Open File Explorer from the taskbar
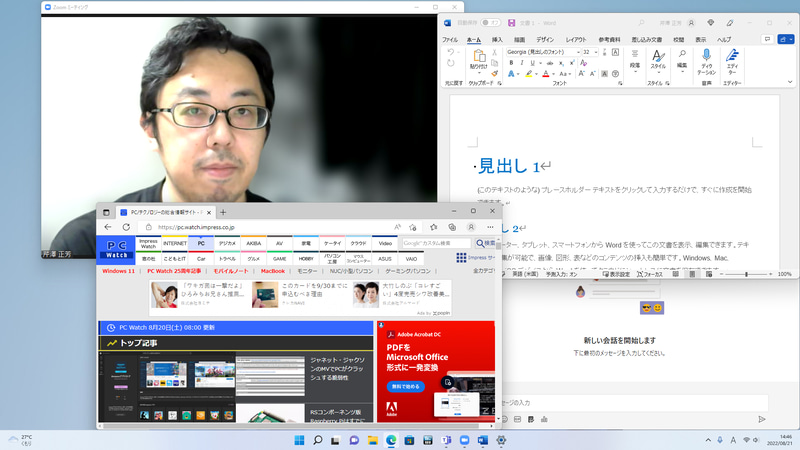The image size is (800, 450). point(372,440)
